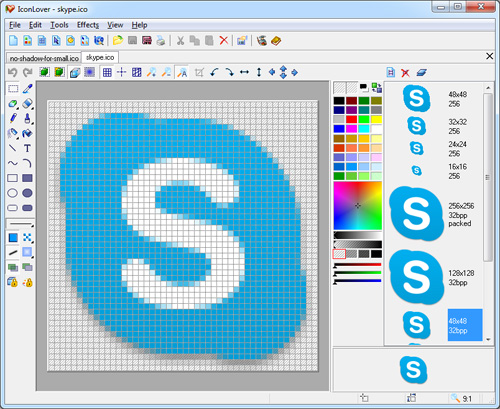
Task: Open the File menu
Action: pyautogui.click(x=15, y=25)
